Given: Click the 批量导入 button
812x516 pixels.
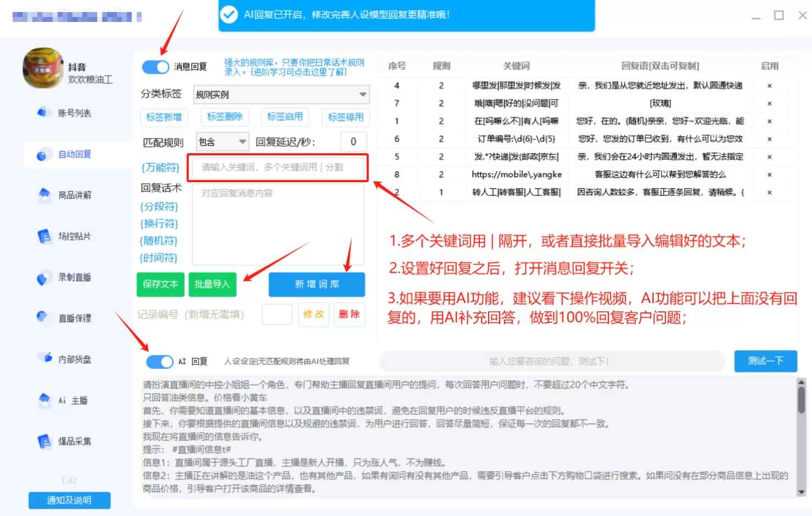Looking at the screenshot, I should tap(212, 284).
